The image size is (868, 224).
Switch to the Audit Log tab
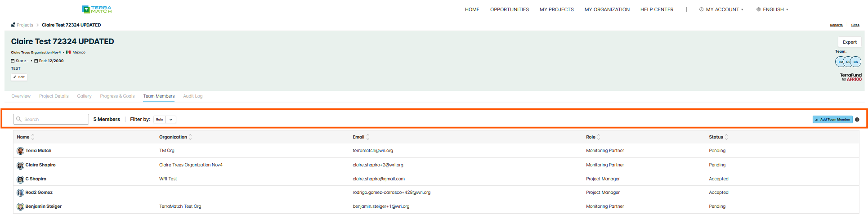(193, 96)
